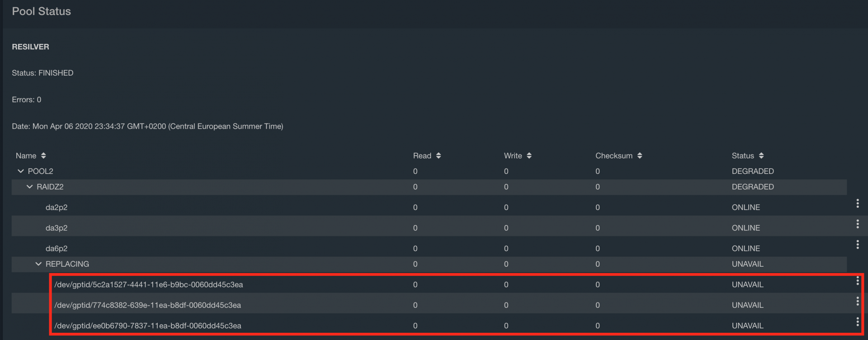
Task: Collapse the REPLACING group chevron
Action: [38, 264]
